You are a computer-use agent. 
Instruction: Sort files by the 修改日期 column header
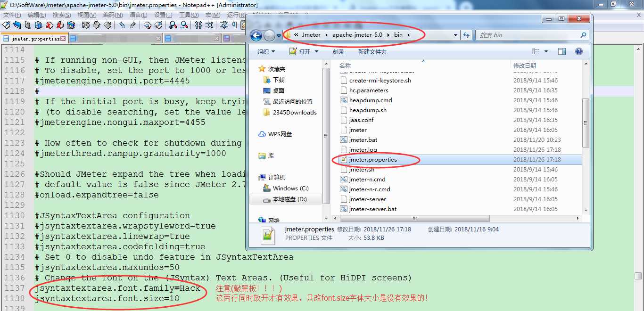coord(525,65)
